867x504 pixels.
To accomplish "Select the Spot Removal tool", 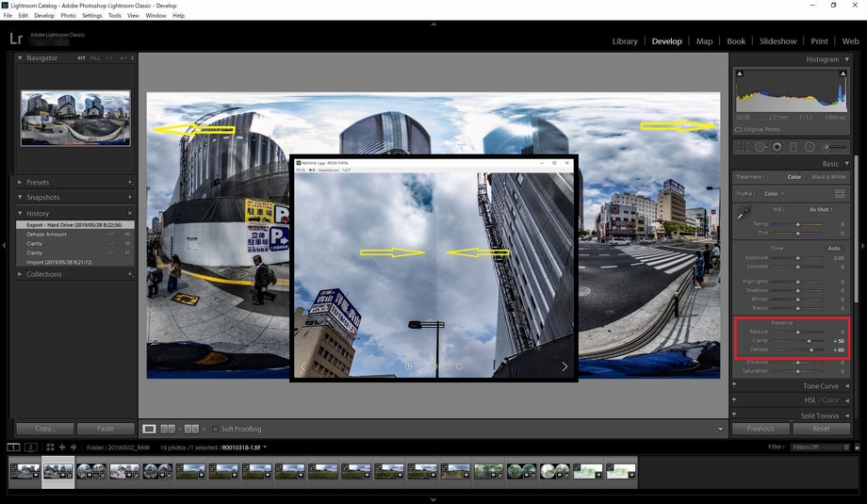I will point(761,147).
